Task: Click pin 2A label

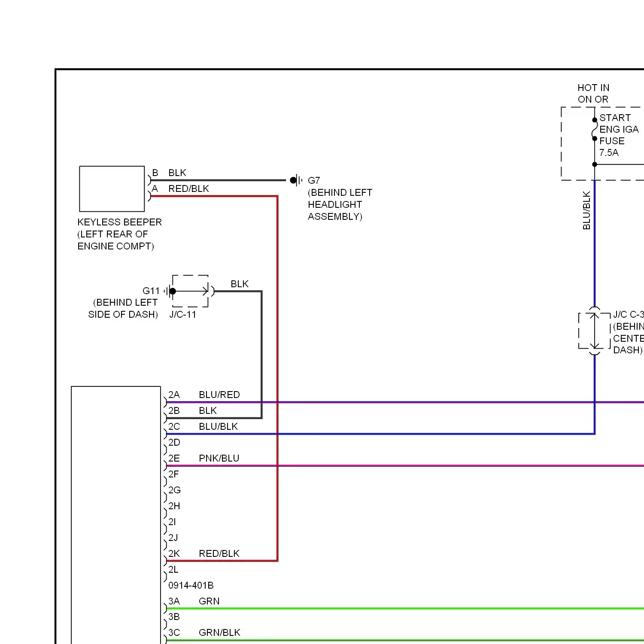Action: 174,395
